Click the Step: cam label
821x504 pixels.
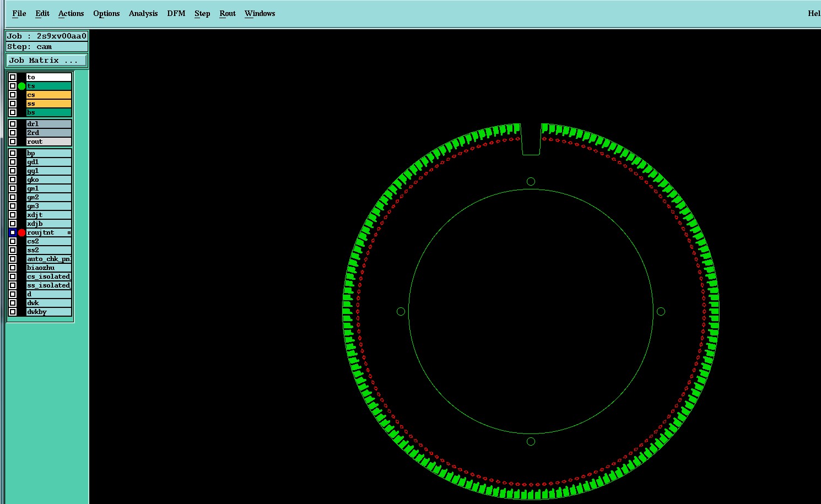pos(47,47)
